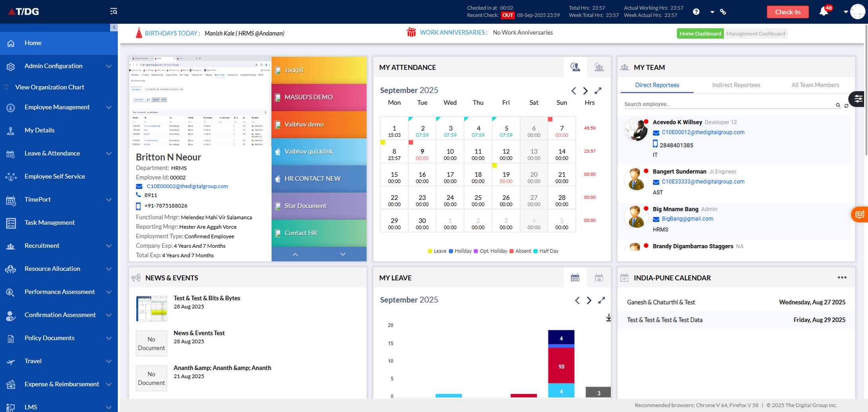Switch to Indirect Reportees tab
Image resolution: width=868 pixels, height=412 pixels.
(736, 85)
